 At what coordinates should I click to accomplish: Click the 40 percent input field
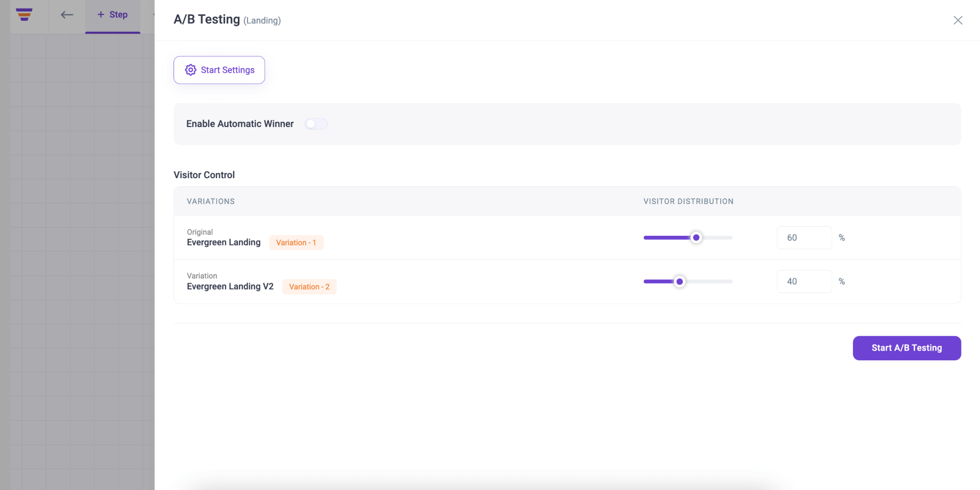click(804, 281)
